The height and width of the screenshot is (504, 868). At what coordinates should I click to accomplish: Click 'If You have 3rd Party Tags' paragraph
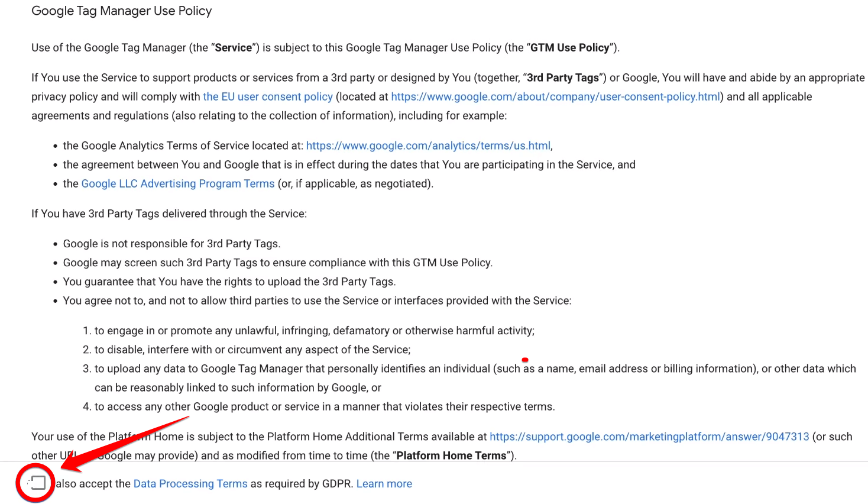click(x=169, y=214)
